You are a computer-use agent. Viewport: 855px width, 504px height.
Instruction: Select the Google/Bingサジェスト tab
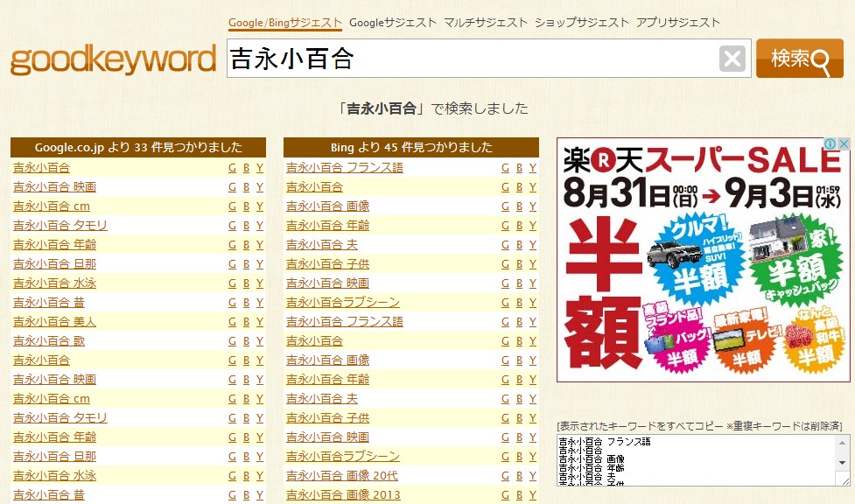tap(285, 23)
